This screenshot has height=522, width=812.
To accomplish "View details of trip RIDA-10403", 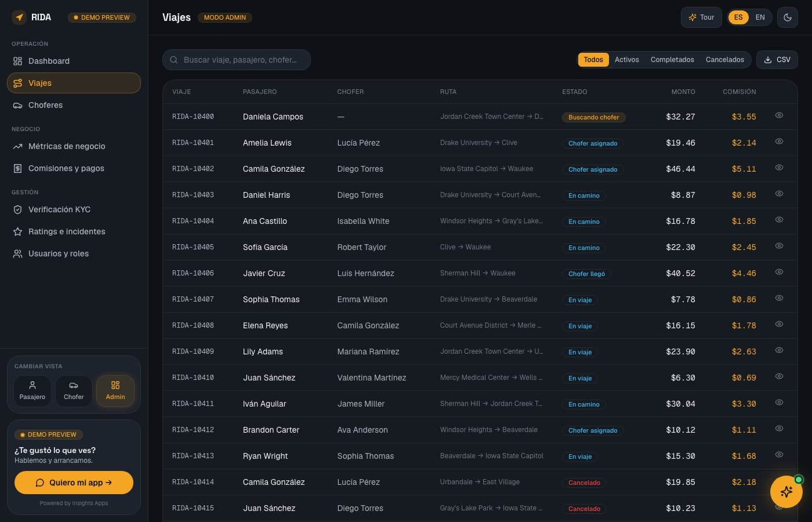I will pyautogui.click(x=779, y=194).
